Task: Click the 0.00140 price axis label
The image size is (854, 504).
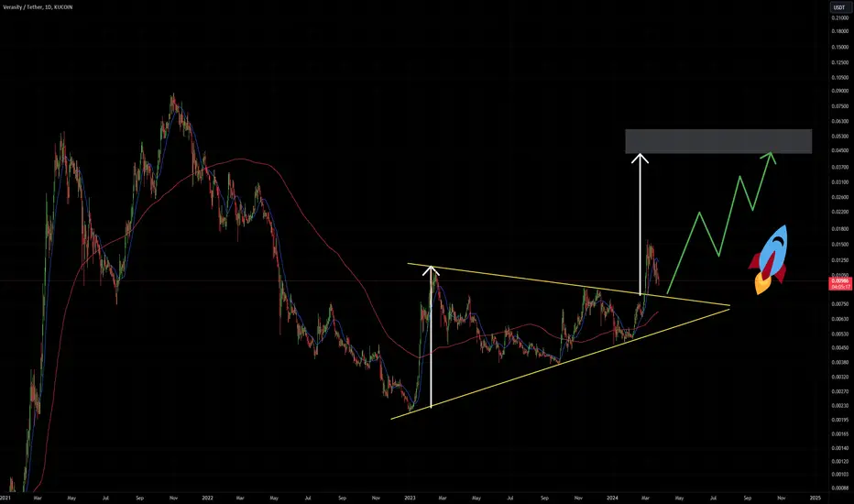Action: pyautogui.click(x=840, y=448)
